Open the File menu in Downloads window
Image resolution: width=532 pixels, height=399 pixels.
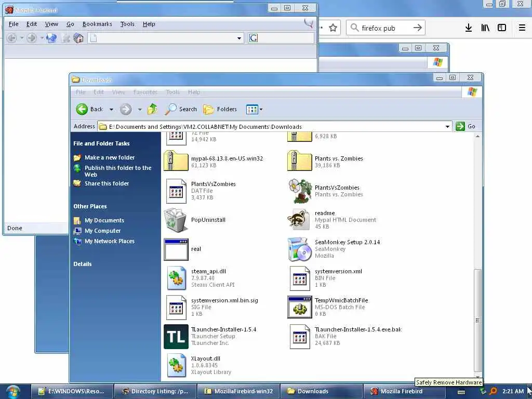[81, 92]
